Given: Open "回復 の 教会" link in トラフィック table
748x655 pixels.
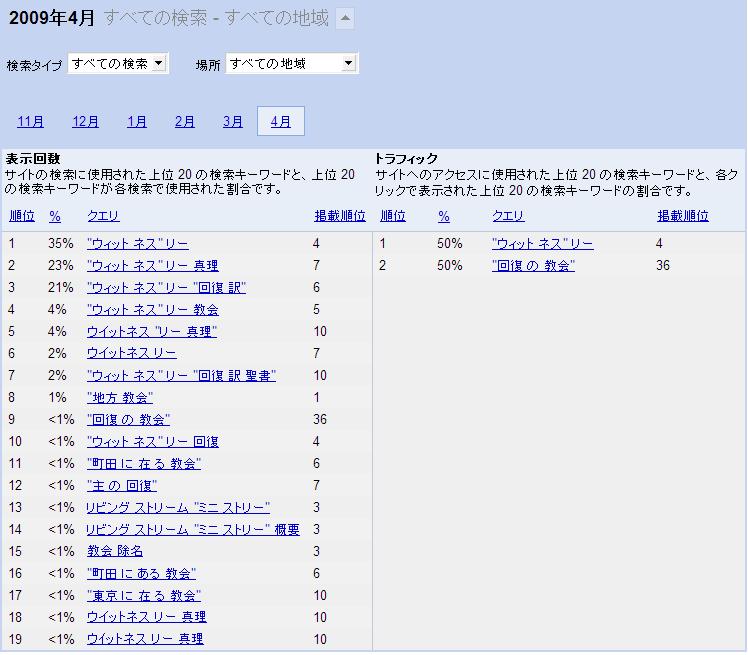Looking at the screenshot, I should pyautogui.click(x=533, y=266).
